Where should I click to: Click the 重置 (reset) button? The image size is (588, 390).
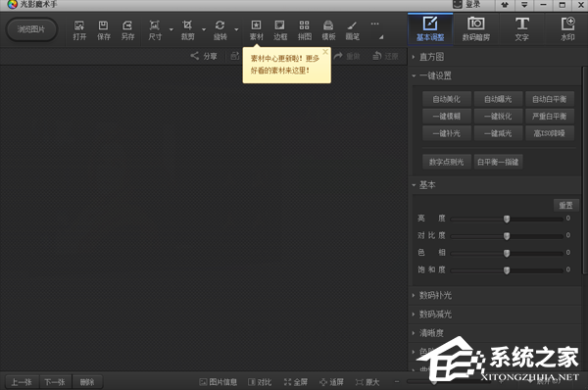coord(565,205)
